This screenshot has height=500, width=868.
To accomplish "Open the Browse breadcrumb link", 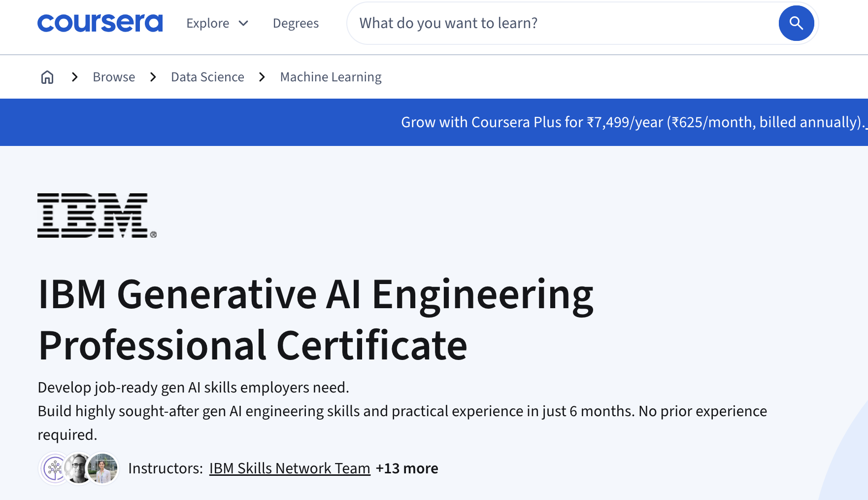I will 114,77.
